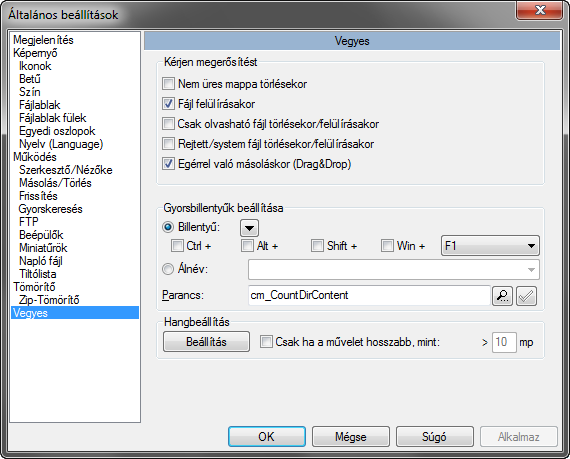Open help via Súgó button
This screenshot has height=459, width=570.
(x=435, y=436)
